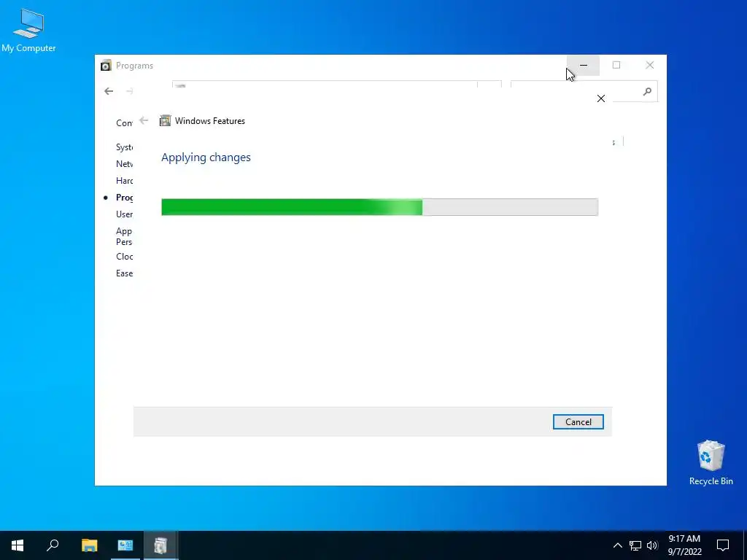The height and width of the screenshot is (560, 747).
Task: Switch to Control Panel taskbar button
Action: pyautogui.click(x=125, y=545)
